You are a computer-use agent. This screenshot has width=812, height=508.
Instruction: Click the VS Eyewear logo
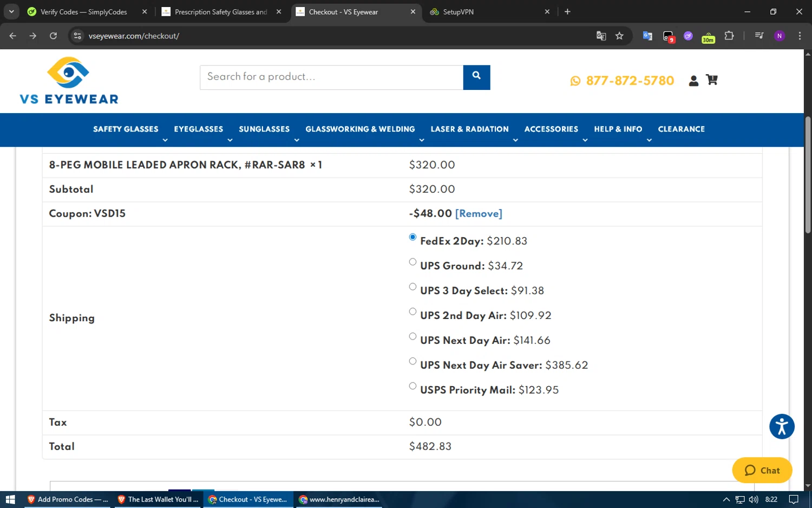coord(69,81)
